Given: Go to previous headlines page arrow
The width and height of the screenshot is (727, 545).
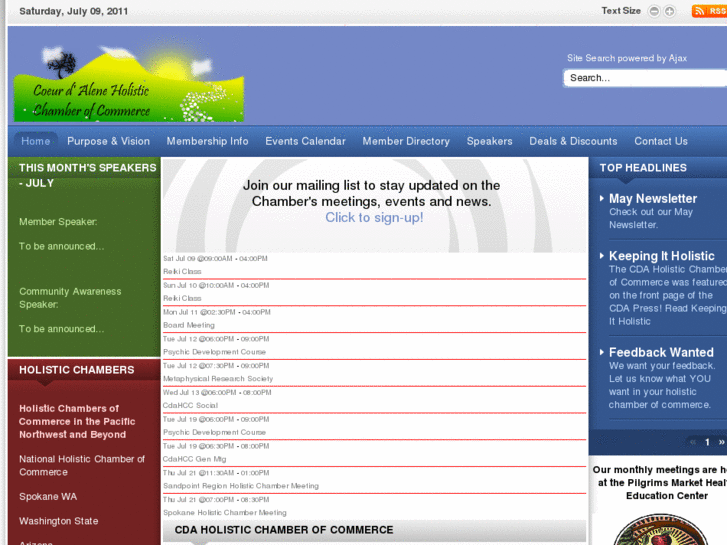Looking at the screenshot, I should pyautogui.click(x=693, y=442).
